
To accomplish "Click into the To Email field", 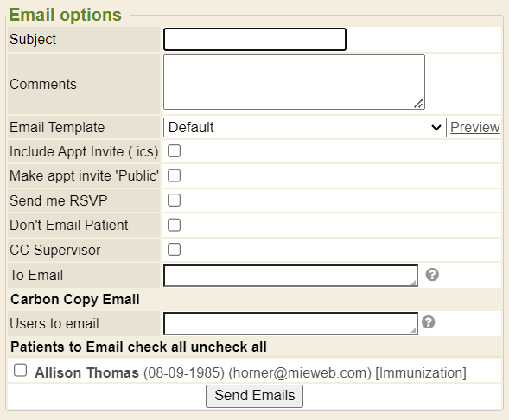I will coord(290,276).
